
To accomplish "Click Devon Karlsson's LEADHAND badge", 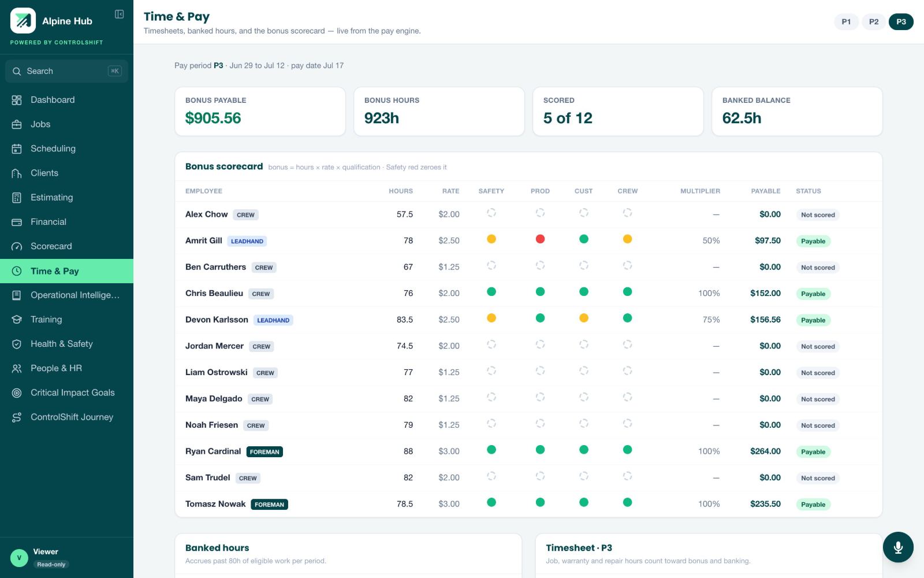I will tap(273, 320).
